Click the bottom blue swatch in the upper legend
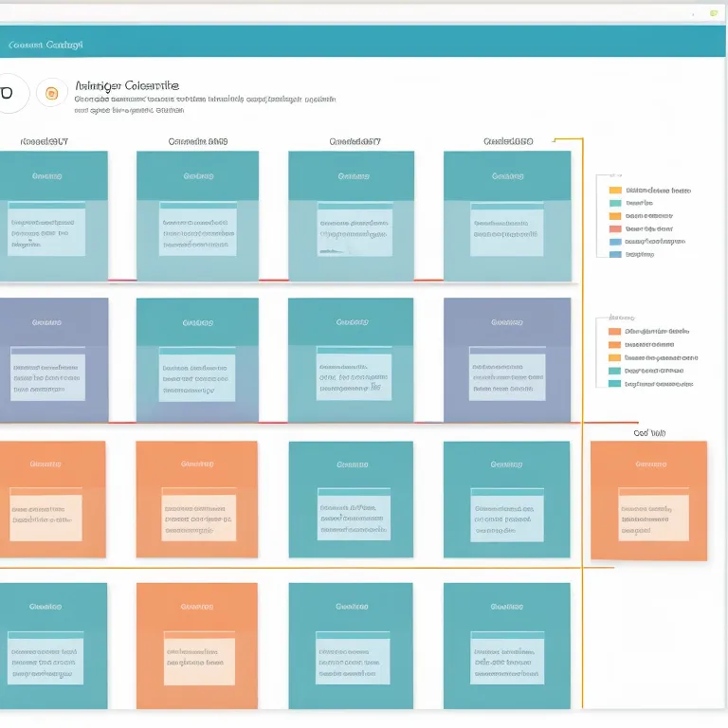The height and width of the screenshot is (728, 728). pos(615,254)
